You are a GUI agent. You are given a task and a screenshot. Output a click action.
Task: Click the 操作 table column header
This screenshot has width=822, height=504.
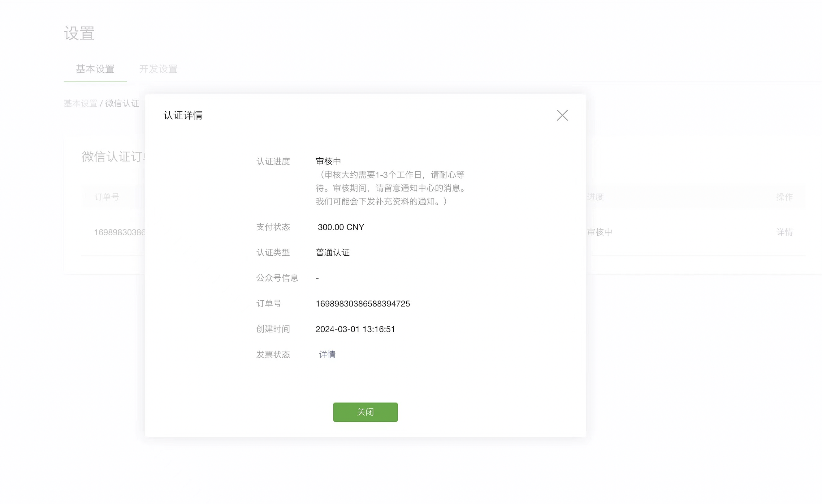point(784,197)
